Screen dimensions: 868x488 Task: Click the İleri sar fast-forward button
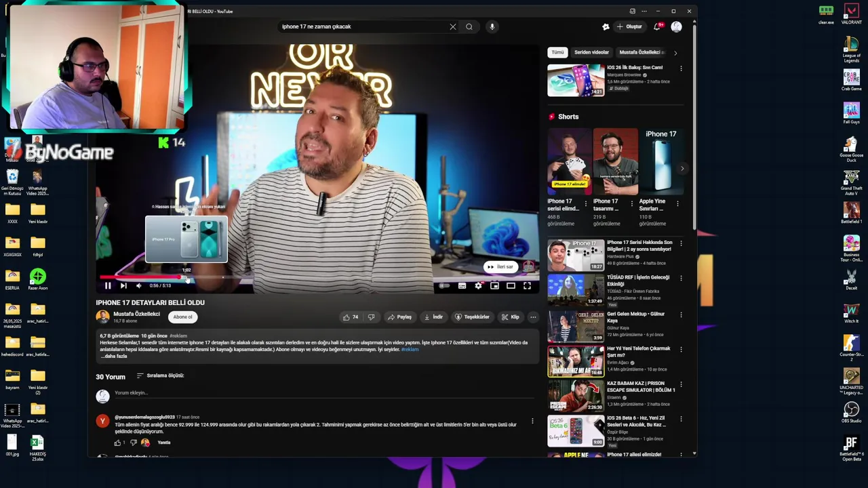[500, 267]
